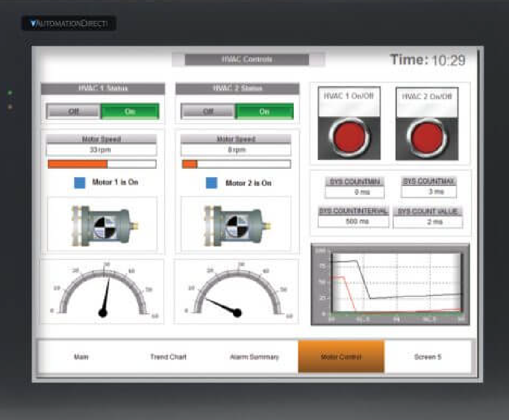Click the Motor 2 speed value field
Image resolution: width=509 pixels, height=420 pixels.
[x=236, y=150]
